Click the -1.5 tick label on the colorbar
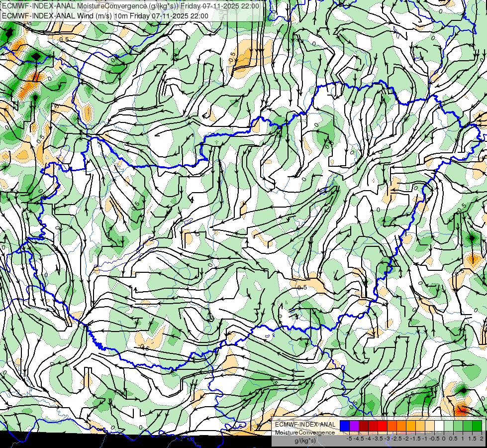The image size is (487, 448). pos(415,439)
